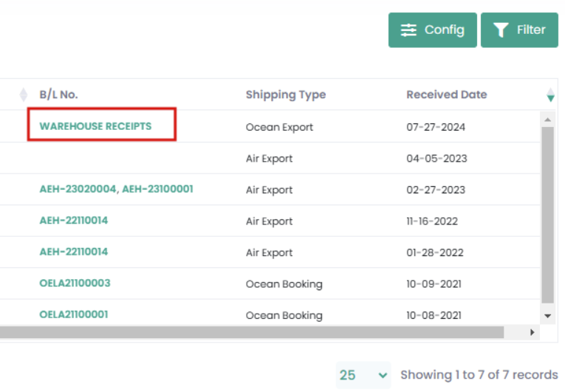Image resolution: width=565 pixels, height=392 pixels.
Task: Click the horizontal scroll right arrow
Action: click(x=533, y=332)
